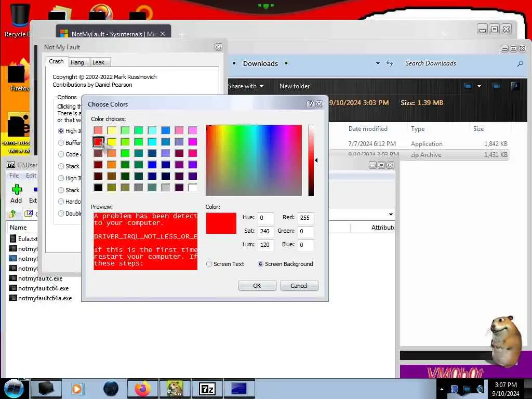532x399 pixels.
Task: Click the search magnifier icon in Downloads
Action: [520, 63]
